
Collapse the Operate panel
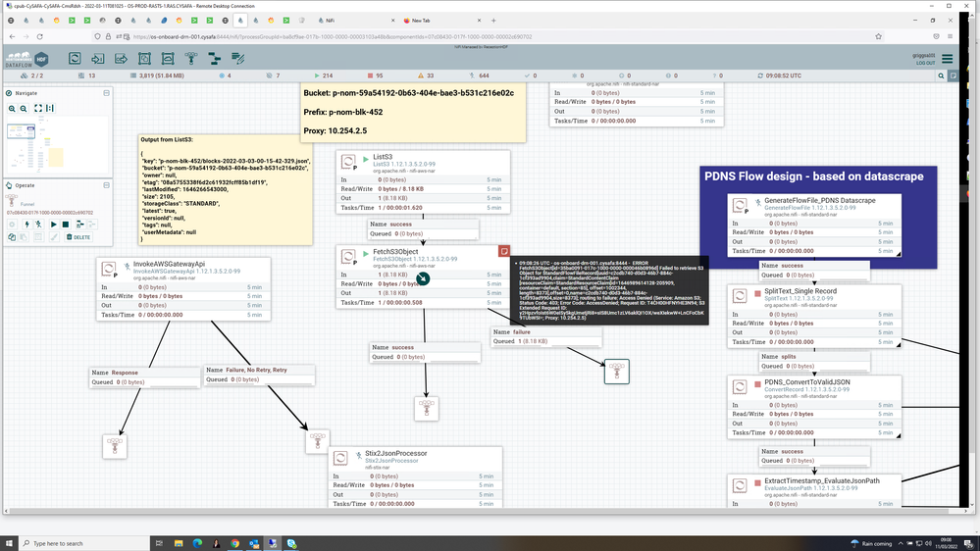click(106, 185)
